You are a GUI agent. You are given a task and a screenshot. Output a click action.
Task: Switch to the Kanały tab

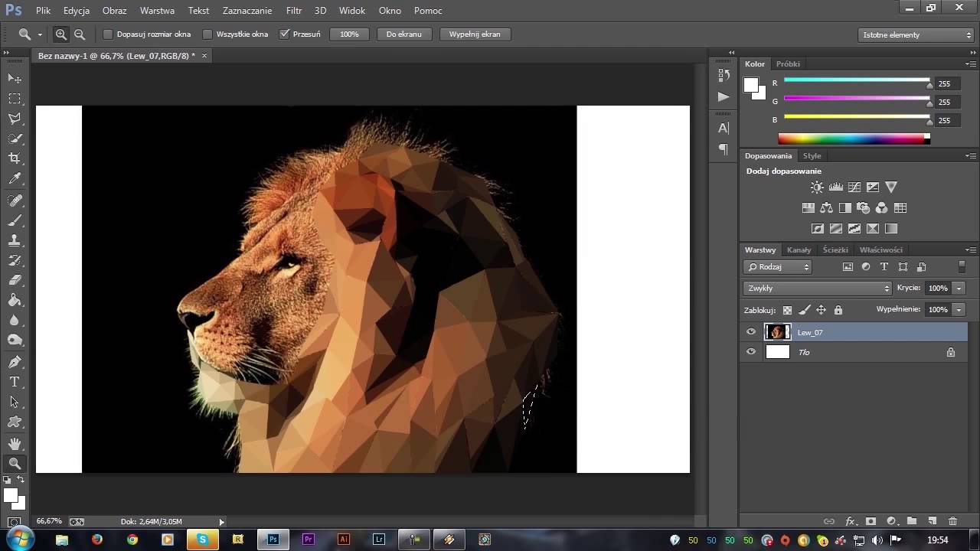pos(799,249)
